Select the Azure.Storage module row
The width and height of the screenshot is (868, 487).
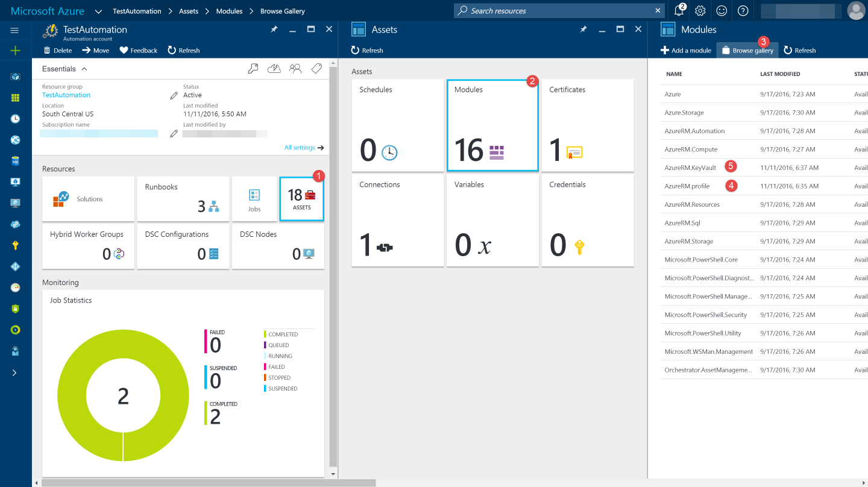click(x=764, y=113)
